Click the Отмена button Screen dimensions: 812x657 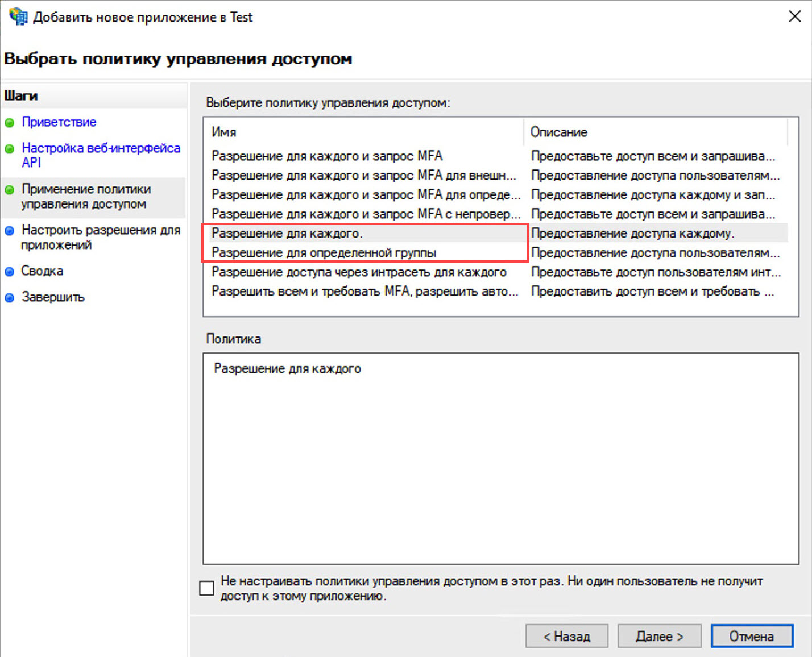751,636
